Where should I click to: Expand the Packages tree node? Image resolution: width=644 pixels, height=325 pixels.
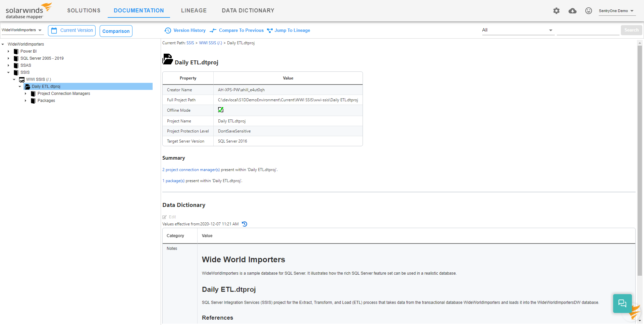coord(25,101)
